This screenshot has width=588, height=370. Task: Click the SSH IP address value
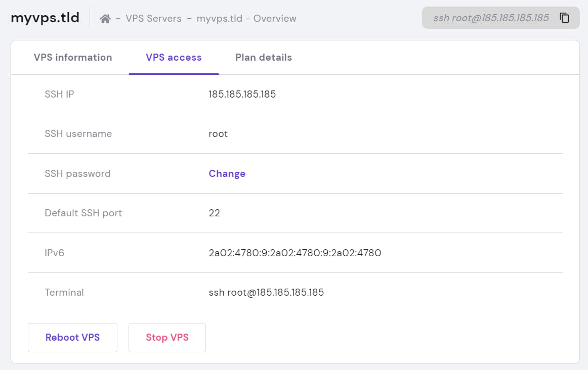coord(242,94)
